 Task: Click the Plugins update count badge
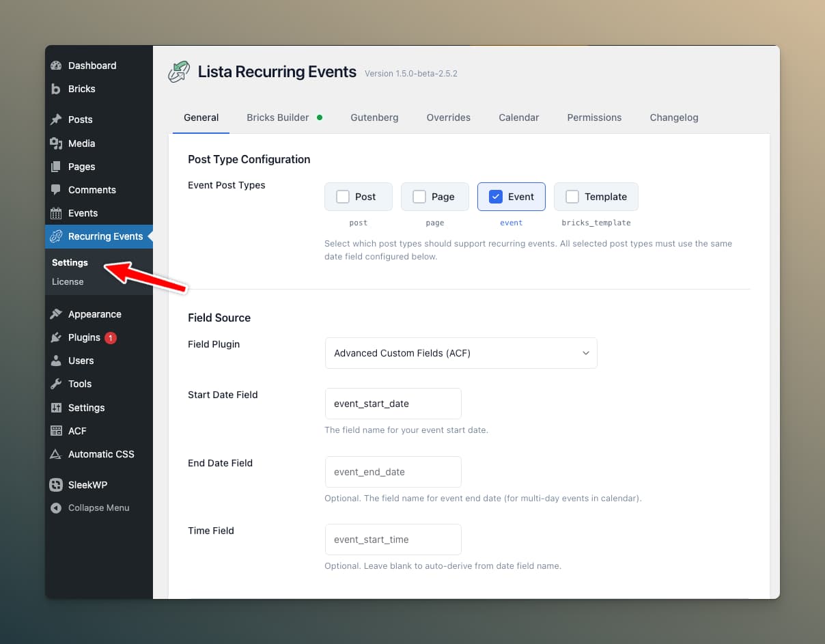point(109,337)
